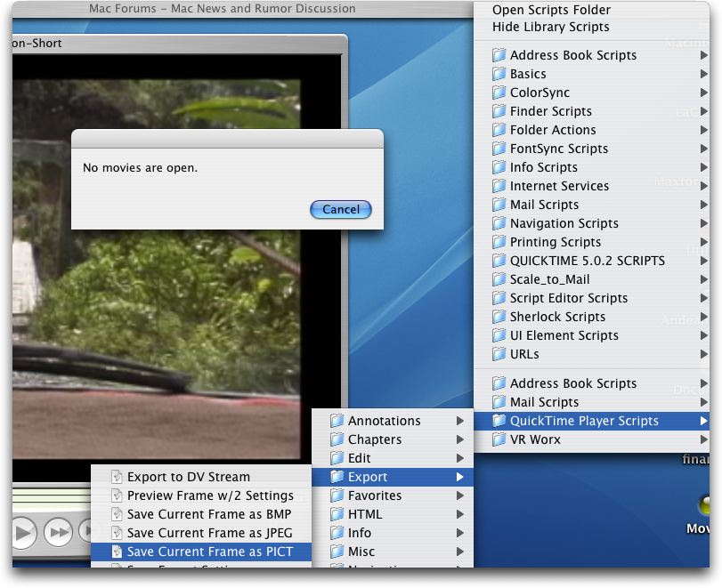Image resolution: width=722 pixels, height=588 pixels.
Task: Click the HTML folder icon
Action: pyautogui.click(x=337, y=514)
